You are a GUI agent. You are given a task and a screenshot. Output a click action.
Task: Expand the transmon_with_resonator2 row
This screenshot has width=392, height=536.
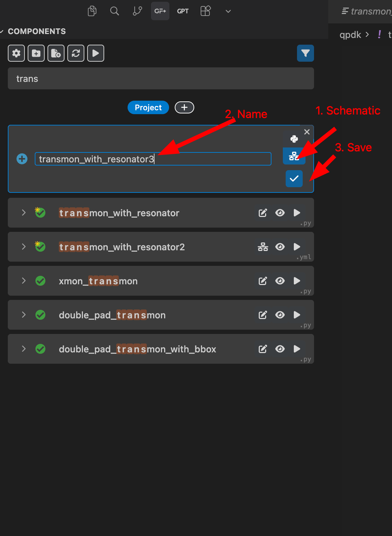click(x=24, y=247)
